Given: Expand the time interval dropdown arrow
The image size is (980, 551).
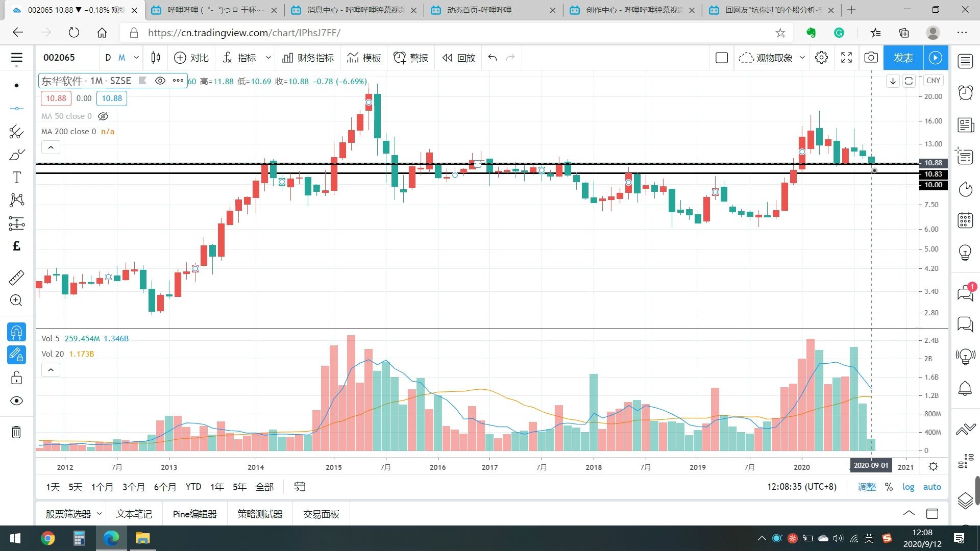Looking at the screenshot, I should click(x=136, y=58).
